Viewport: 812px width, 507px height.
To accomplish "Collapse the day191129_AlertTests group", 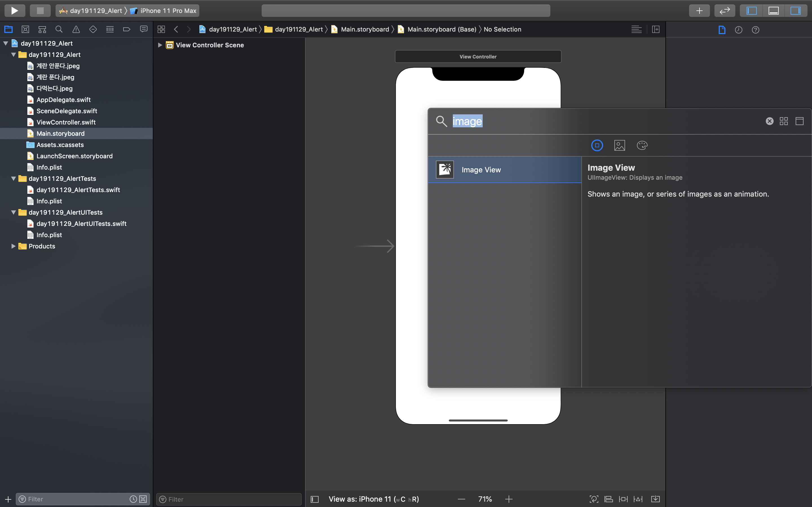I will [x=14, y=179].
